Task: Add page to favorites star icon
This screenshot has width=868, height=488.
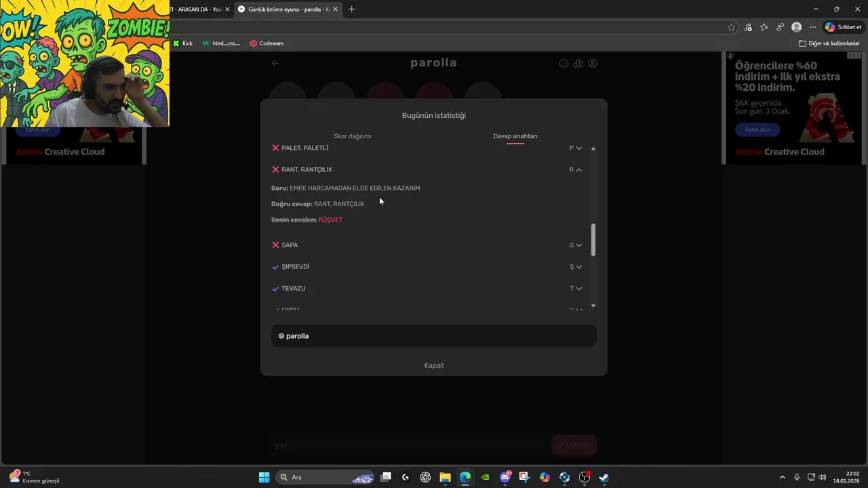Action: tap(731, 27)
